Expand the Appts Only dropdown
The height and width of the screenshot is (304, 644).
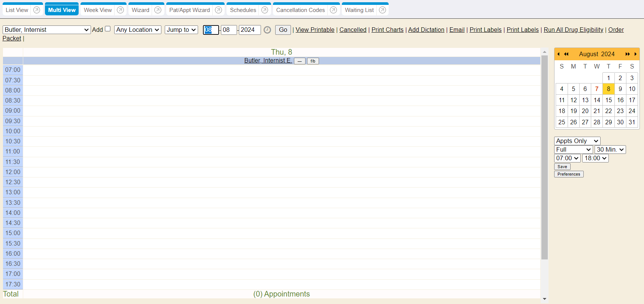pos(577,141)
